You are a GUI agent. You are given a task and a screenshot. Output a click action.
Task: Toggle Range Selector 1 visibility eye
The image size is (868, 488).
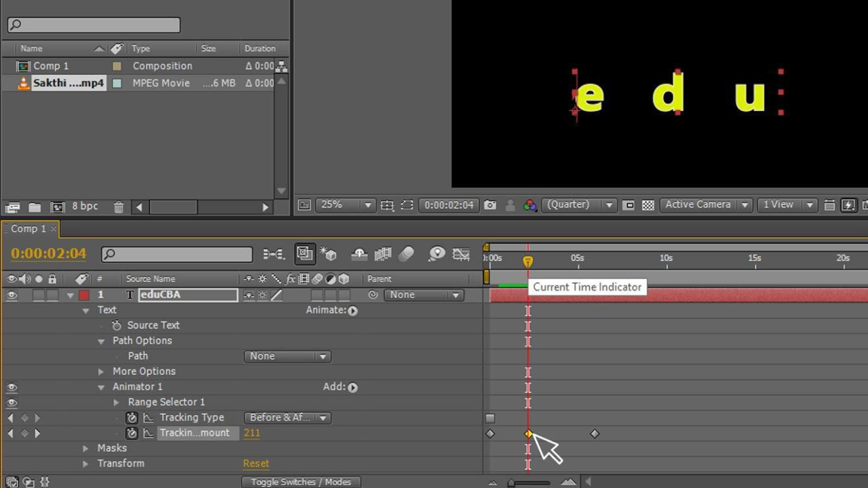tap(12, 403)
